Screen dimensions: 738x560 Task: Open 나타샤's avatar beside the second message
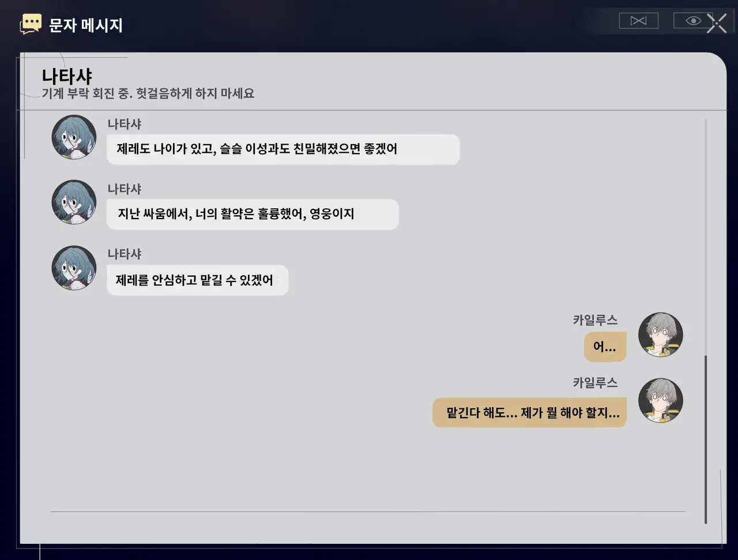(x=74, y=202)
